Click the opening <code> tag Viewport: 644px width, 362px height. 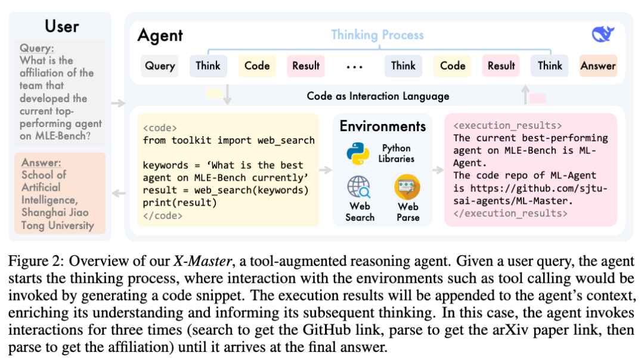pos(160,128)
